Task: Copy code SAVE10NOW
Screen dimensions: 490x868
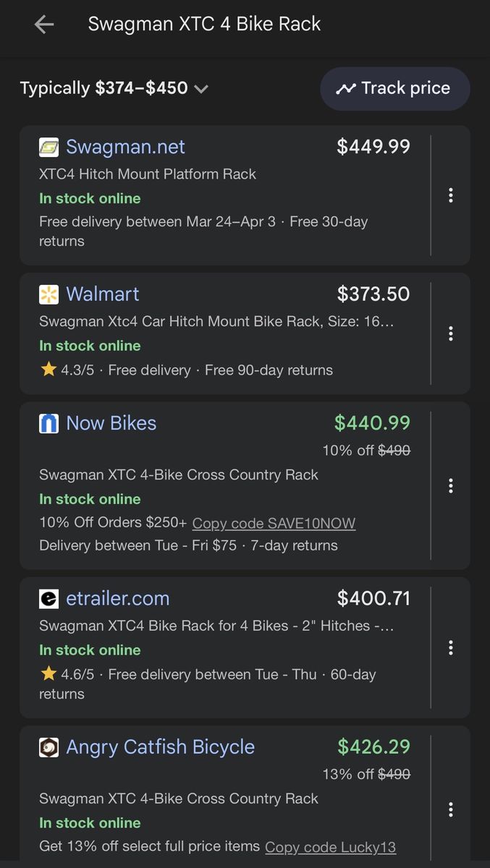Action: (274, 523)
